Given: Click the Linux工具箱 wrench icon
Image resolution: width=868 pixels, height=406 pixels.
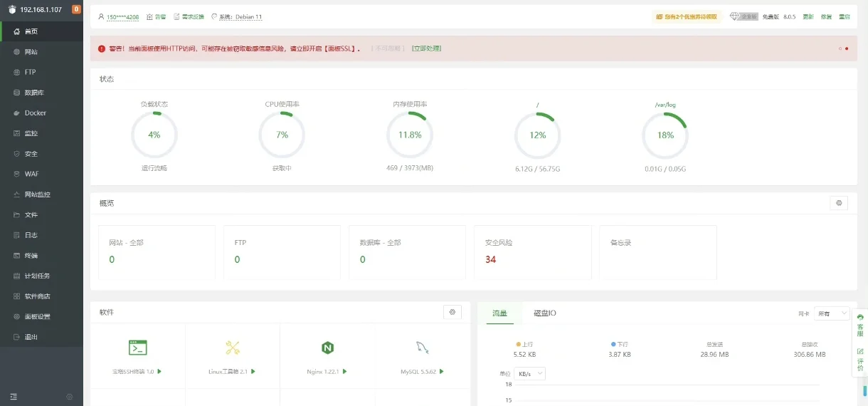Looking at the screenshot, I should tap(233, 348).
